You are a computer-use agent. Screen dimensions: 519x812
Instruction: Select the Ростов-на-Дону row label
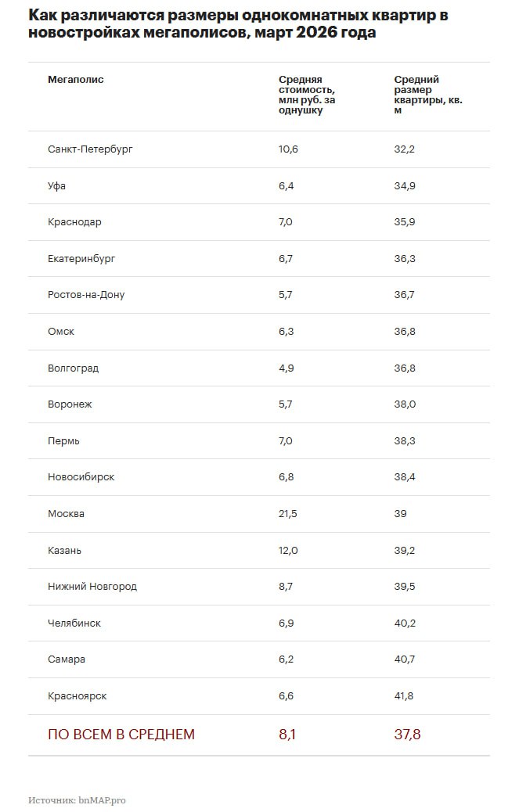[86, 295]
